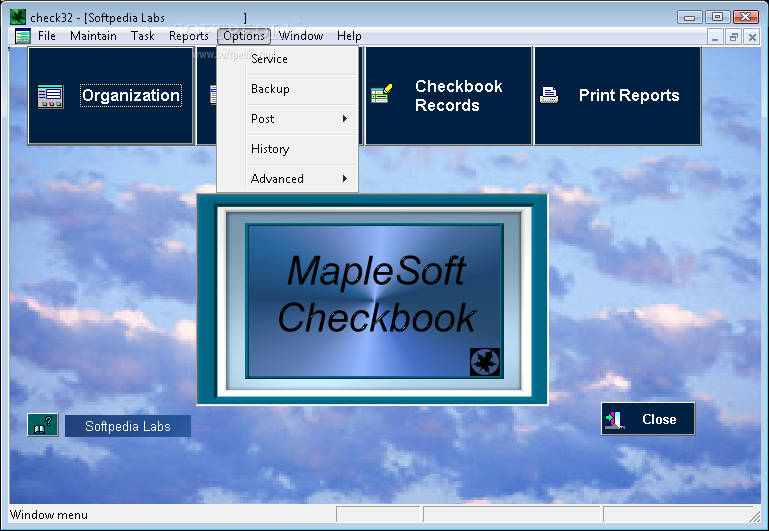Expand the Post submenu arrow
769x531 pixels.
345,119
